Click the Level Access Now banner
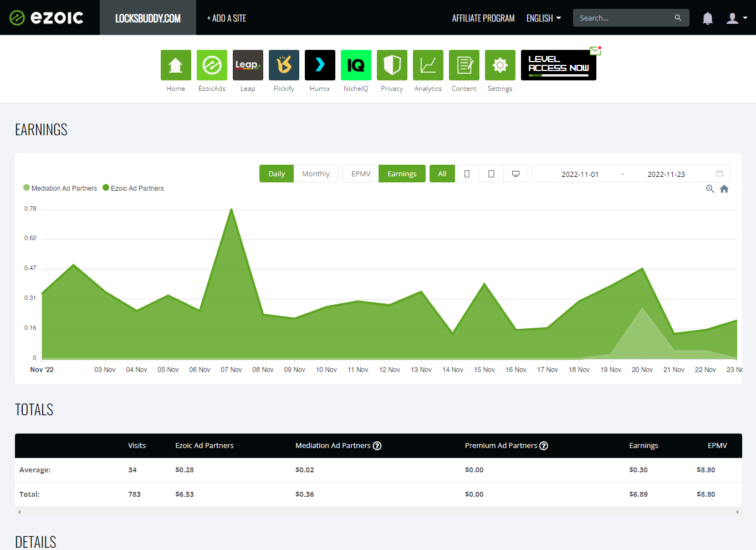This screenshot has width=756, height=550. point(558,65)
